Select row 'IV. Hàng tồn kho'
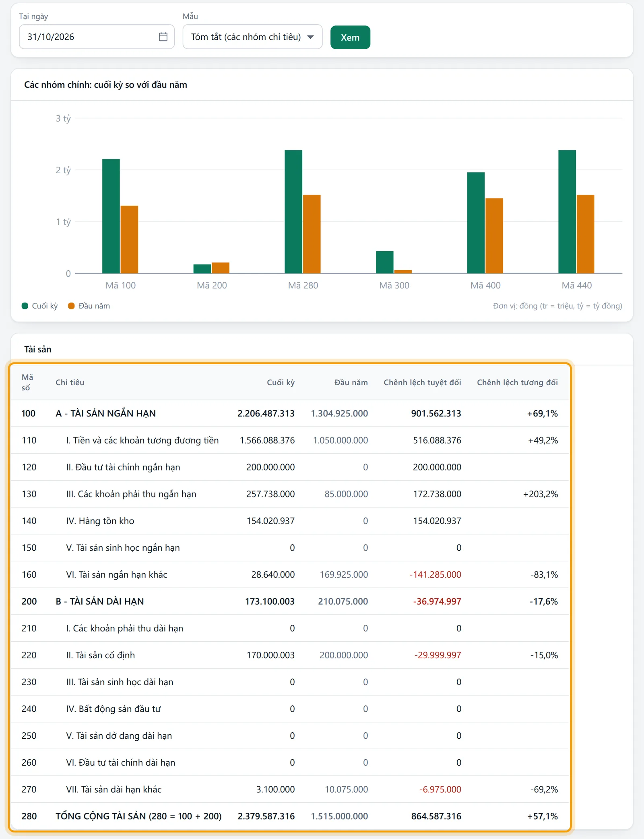The height and width of the screenshot is (839, 644). pos(290,521)
